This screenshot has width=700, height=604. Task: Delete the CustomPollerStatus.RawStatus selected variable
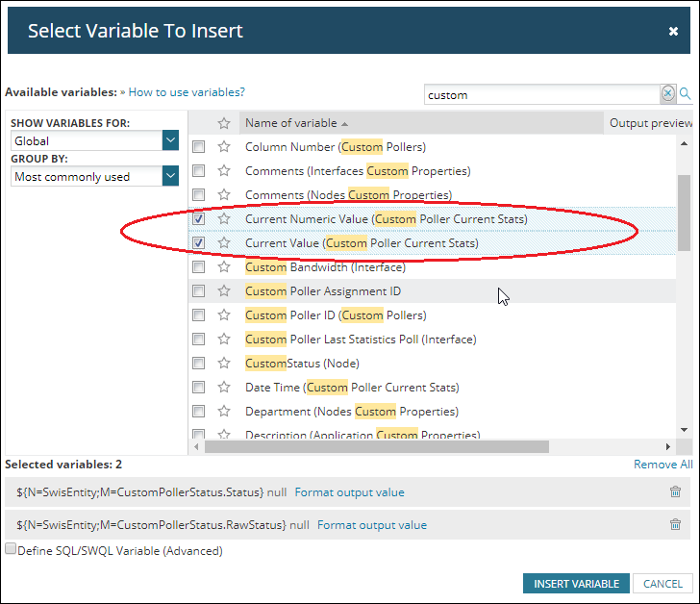[x=675, y=524]
